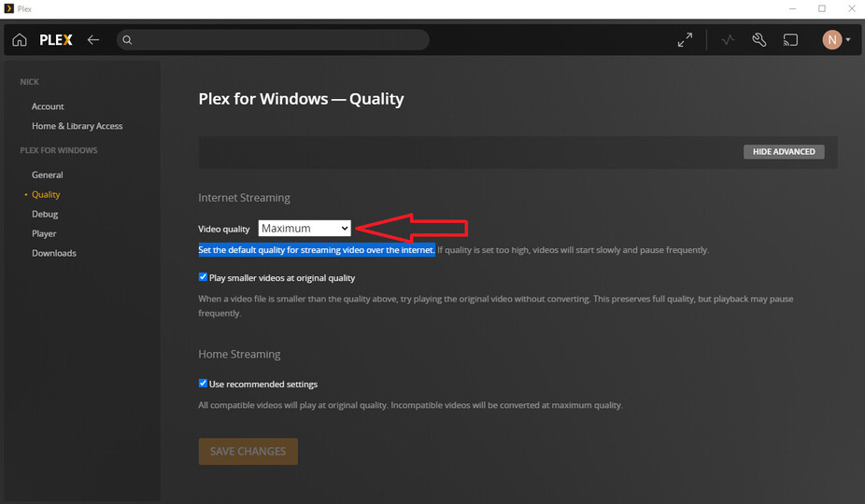The height and width of the screenshot is (504, 865).
Task: Click the 'Video quality' label
Action: coord(224,229)
